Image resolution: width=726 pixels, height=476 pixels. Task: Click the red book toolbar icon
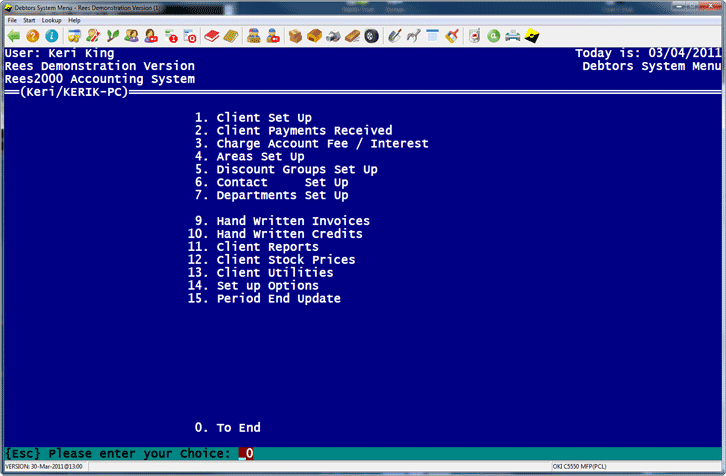point(211,36)
